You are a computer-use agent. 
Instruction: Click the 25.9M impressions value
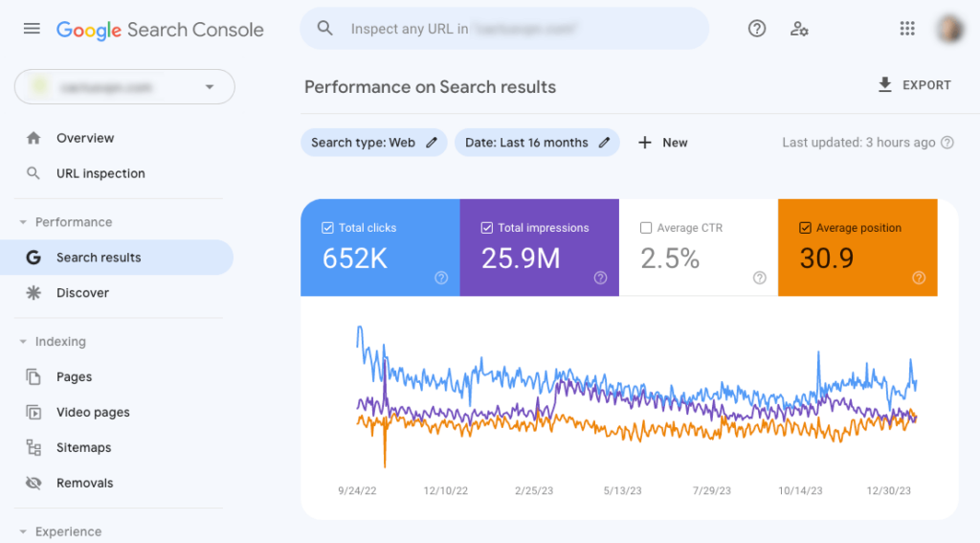click(521, 259)
